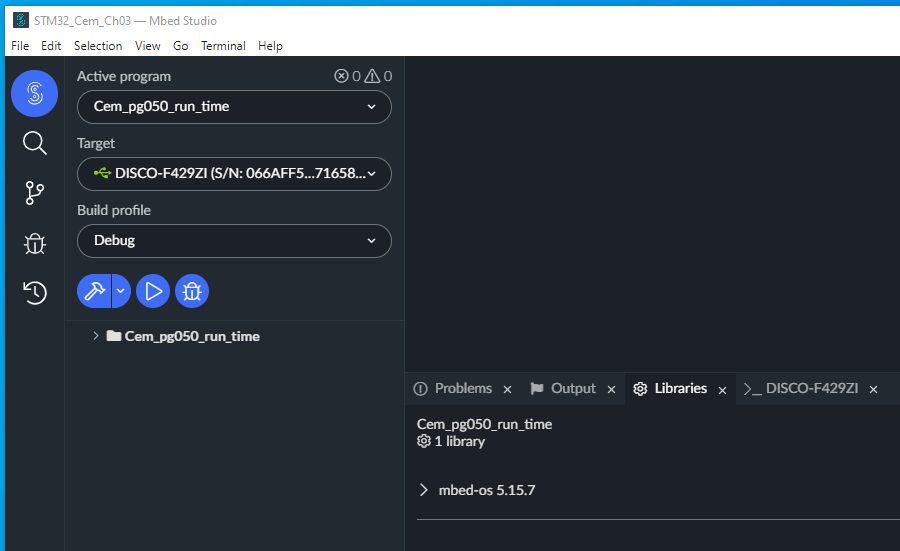Open the Search view in the sidebar
Viewport: 900px width, 551px height.
point(34,143)
